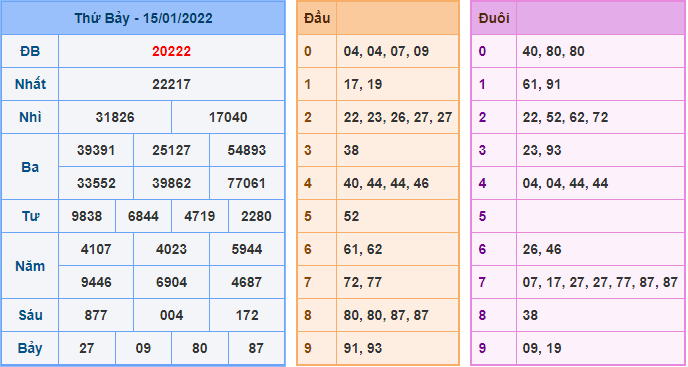
Task: Select Đầu row '72, 77'
Action: click(363, 282)
